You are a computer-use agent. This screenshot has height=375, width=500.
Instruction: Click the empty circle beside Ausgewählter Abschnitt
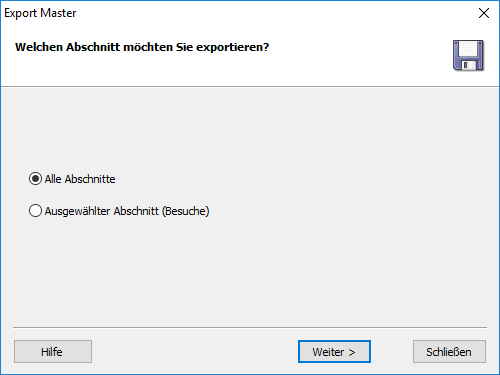(35, 211)
